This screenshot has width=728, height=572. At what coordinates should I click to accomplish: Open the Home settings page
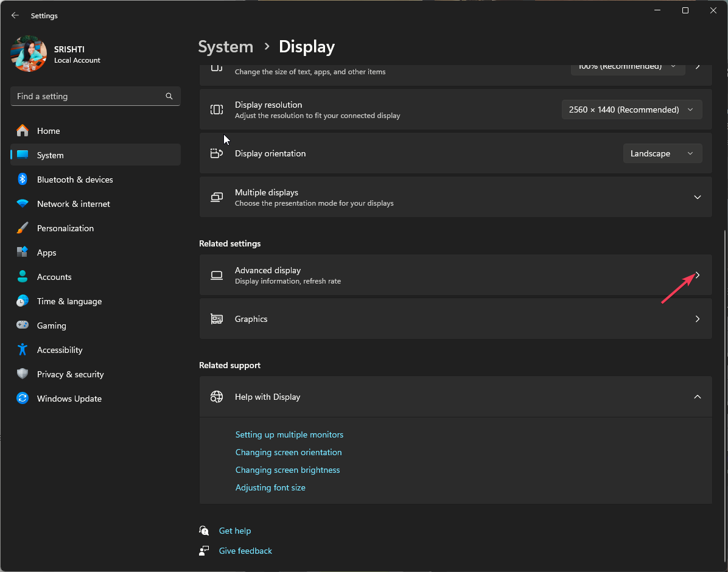tap(95, 131)
